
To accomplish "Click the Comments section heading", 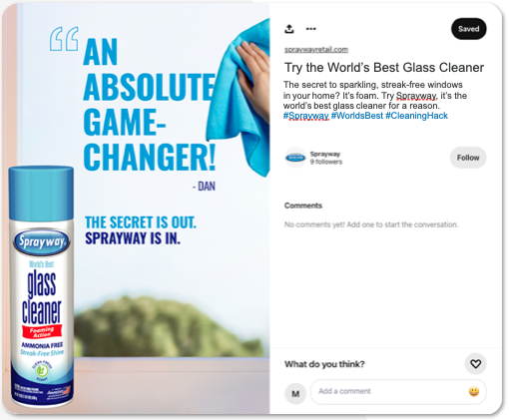I will pyautogui.click(x=303, y=206).
